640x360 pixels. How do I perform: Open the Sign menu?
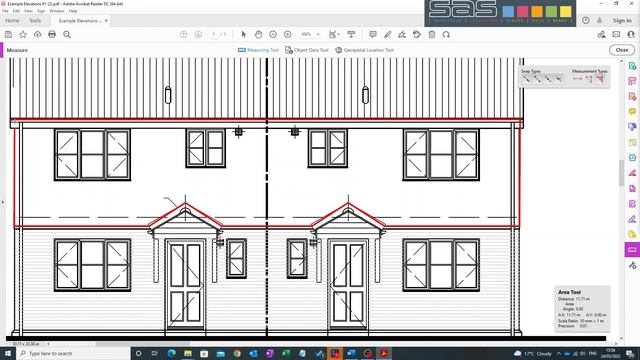coord(41,11)
